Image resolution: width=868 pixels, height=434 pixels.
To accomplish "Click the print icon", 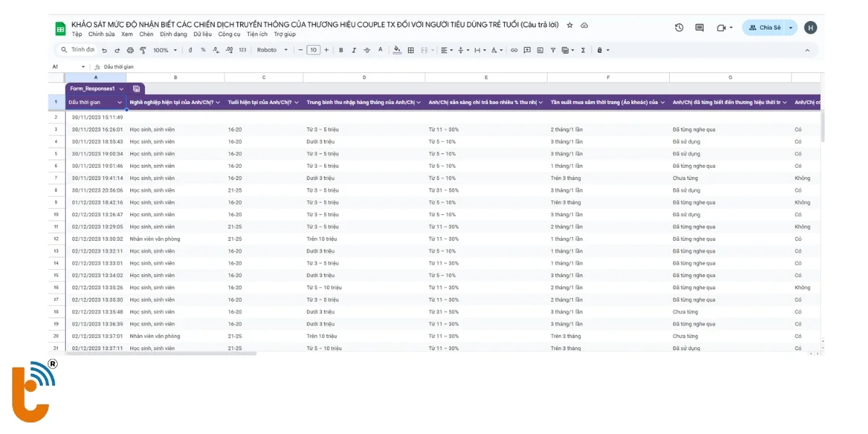I will 130,51.
